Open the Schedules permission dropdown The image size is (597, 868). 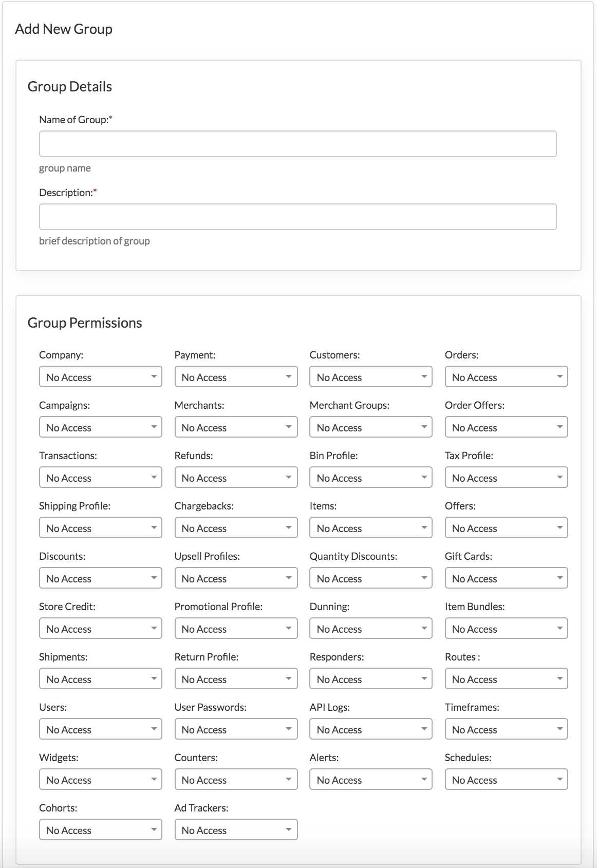[x=506, y=780]
